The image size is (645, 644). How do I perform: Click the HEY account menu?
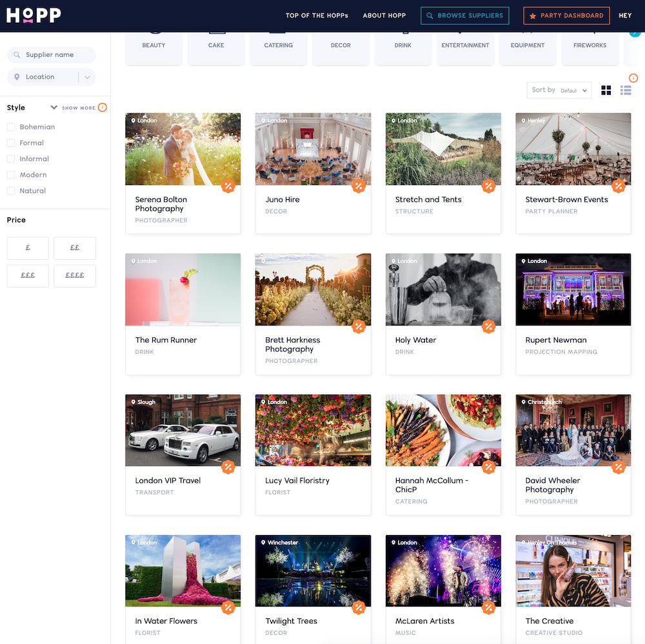pos(625,15)
